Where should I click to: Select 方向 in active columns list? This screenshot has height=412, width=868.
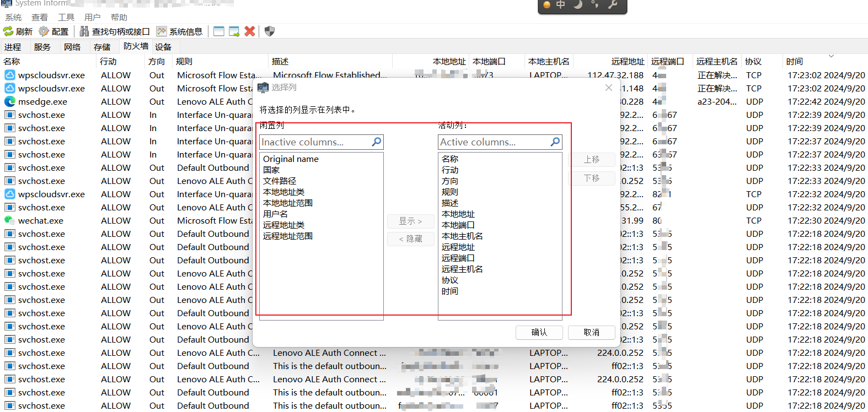tap(450, 181)
